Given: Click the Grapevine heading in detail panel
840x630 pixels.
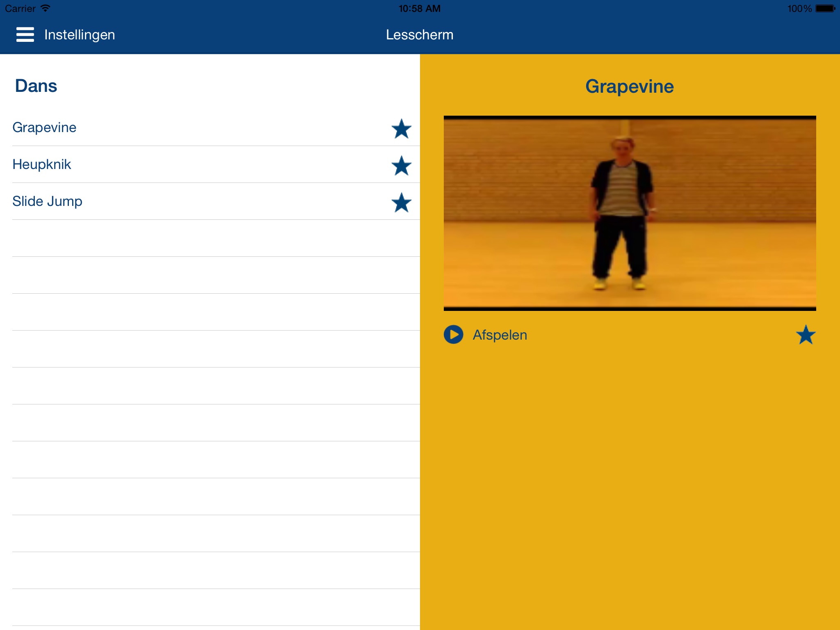Looking at the screenshot, I should 630,87.
